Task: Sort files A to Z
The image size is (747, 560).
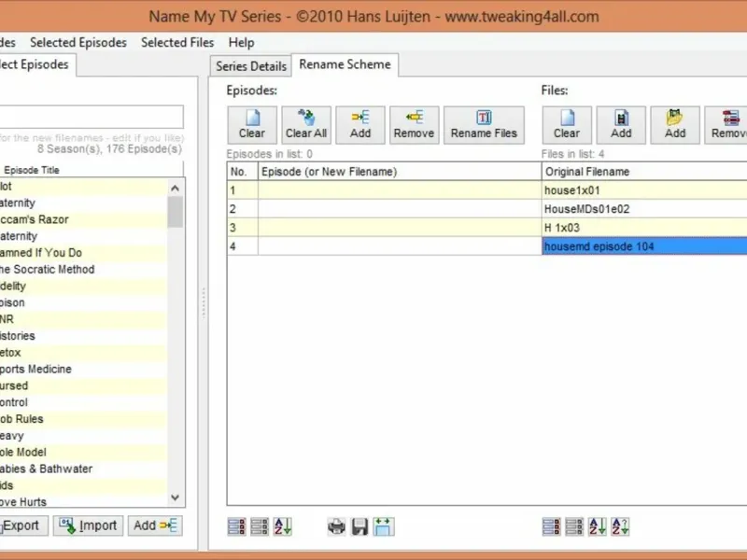Action: click(597, 526)
